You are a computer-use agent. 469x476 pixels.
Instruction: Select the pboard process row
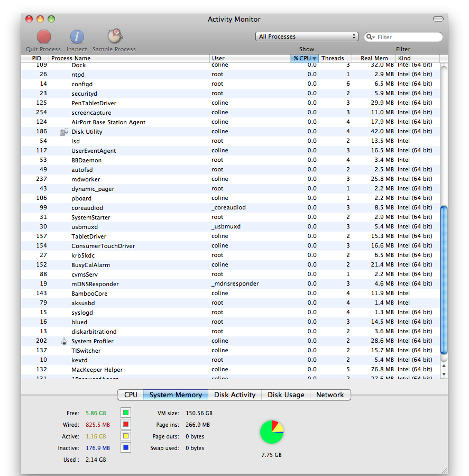(231, 198)
